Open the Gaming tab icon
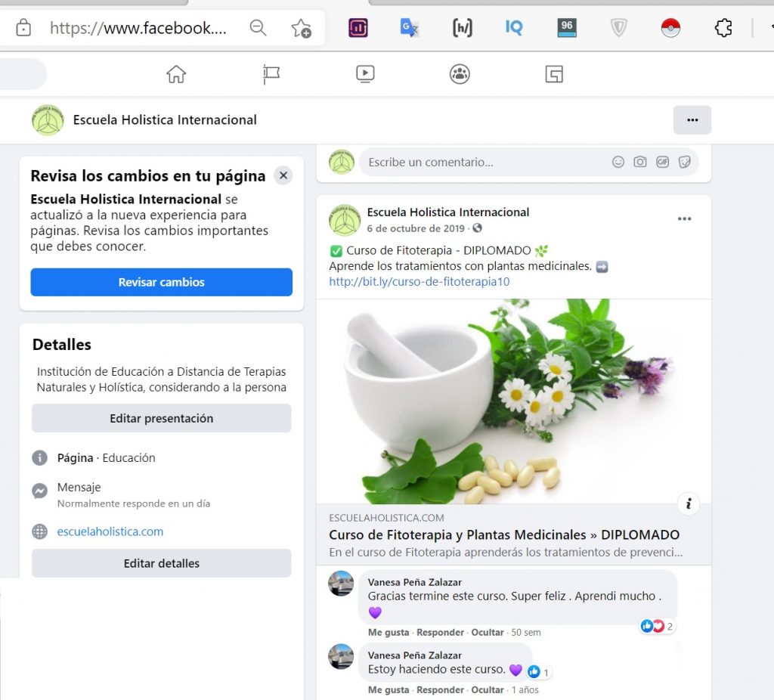This screenshot has height=700, width=774. click(x=554, y=74)
